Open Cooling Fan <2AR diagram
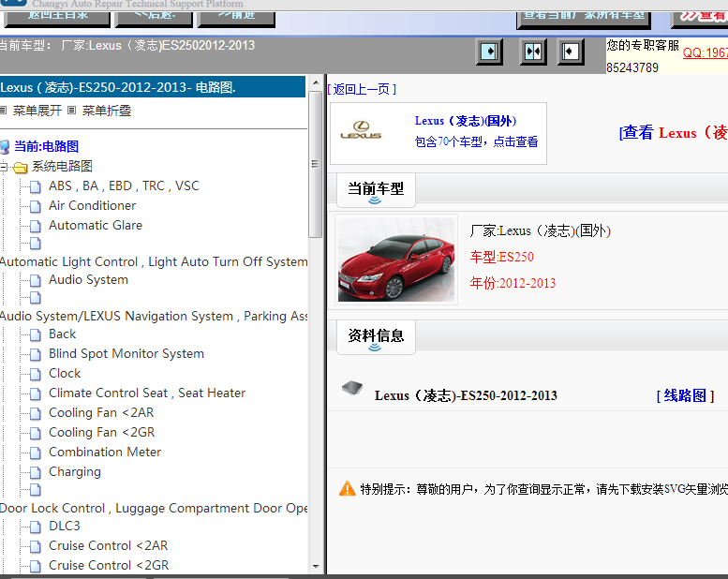 coord(101,413)
